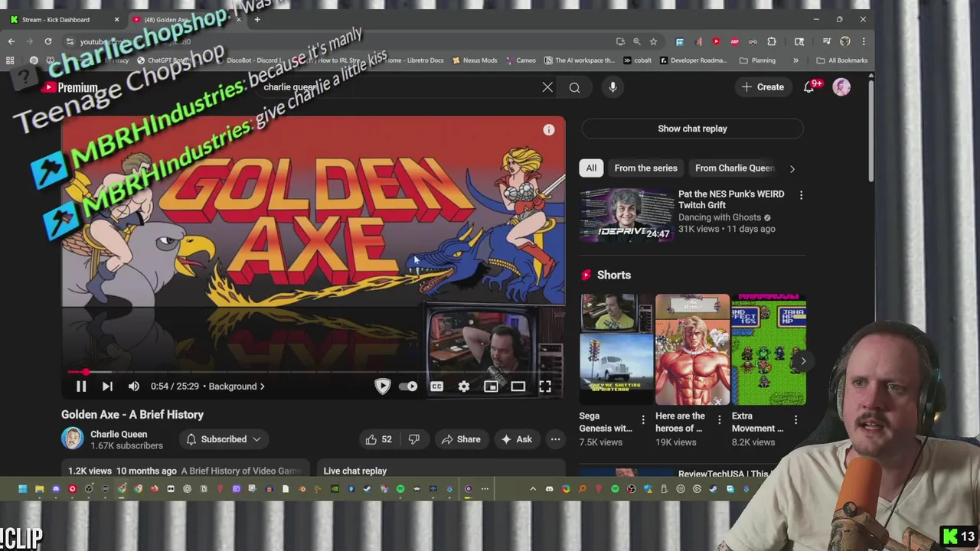Viewport: 980px width, 551px height.
Task: Open the YouTube account avatar menu
Action: point(841,87)
